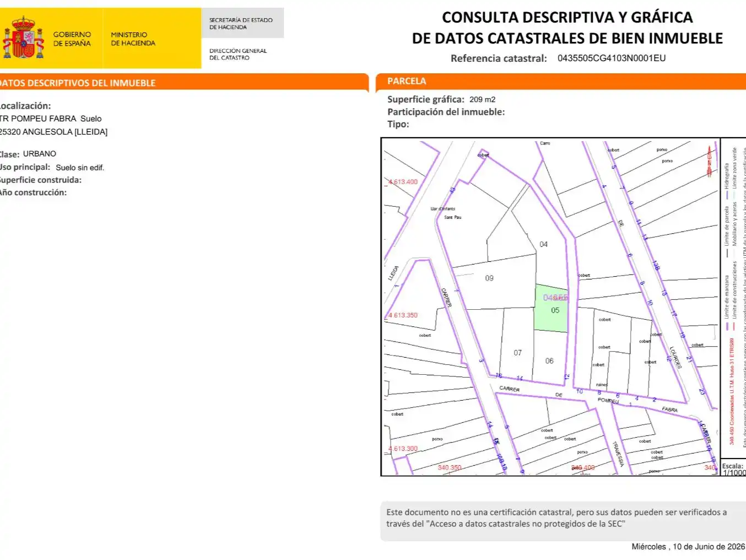The height and width of the screenshot is (560, 746).
Task: Click the MINISTERIO DE HACIENDA text
Action: click(x=133, y=39)
